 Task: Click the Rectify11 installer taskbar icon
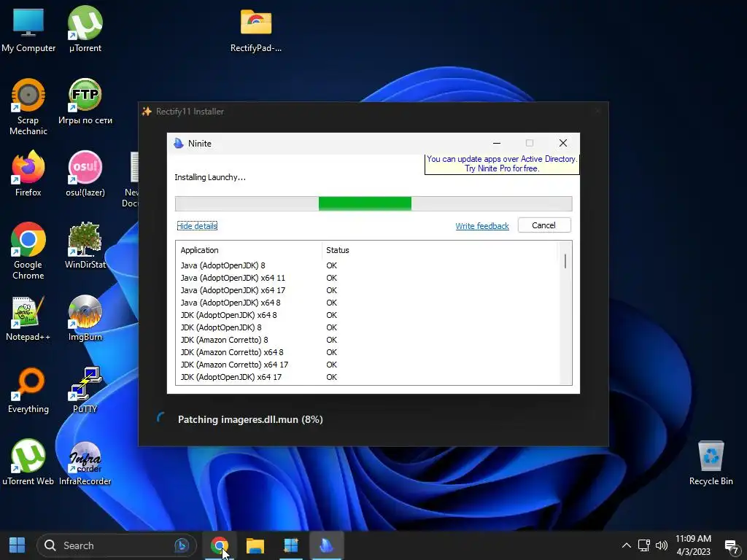tap(290, 545)
